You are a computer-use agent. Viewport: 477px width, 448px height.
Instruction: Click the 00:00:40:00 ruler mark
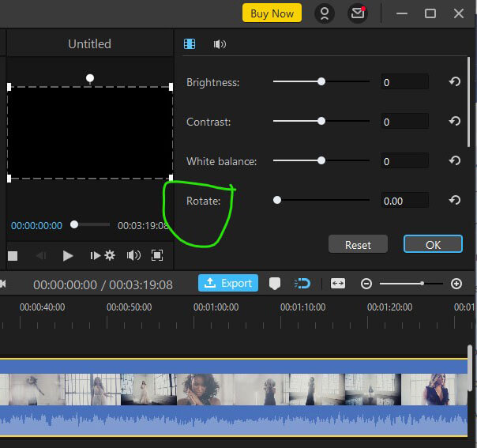coord(43,307)
